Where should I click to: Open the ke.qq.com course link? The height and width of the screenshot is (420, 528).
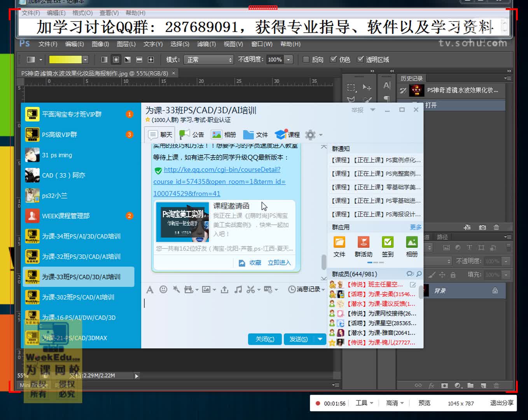pyautogui.click(x=219, y=182)
